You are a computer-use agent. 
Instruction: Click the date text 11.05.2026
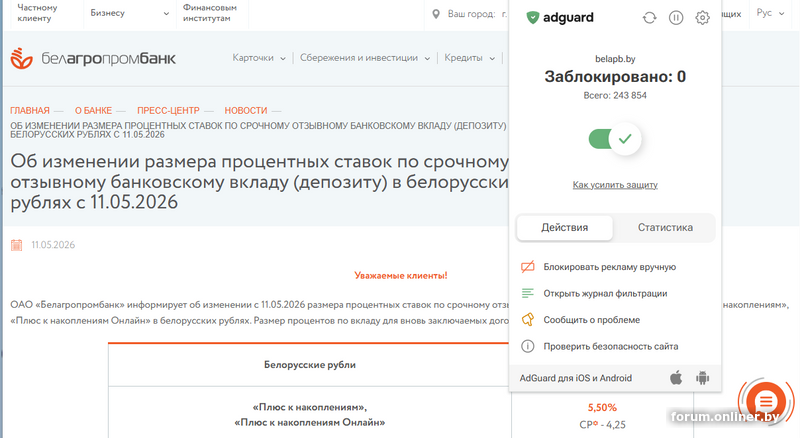53,245
